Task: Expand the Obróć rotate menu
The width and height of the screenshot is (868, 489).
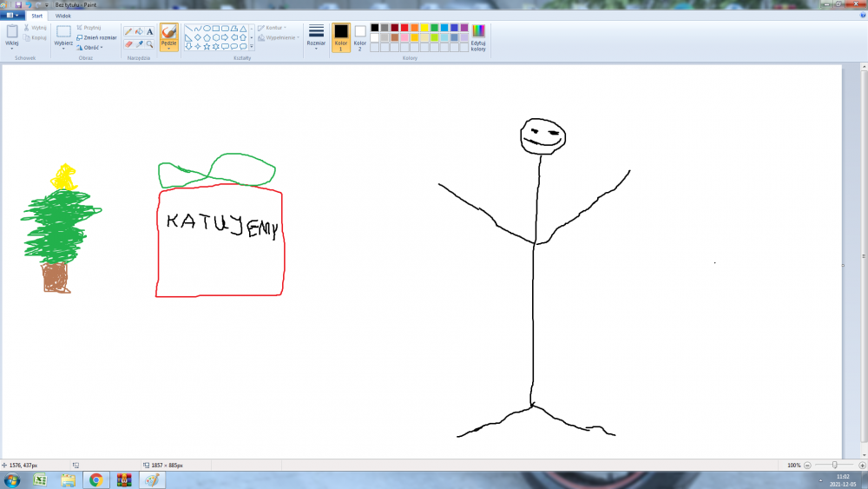Action: click(x=89, y=48)
